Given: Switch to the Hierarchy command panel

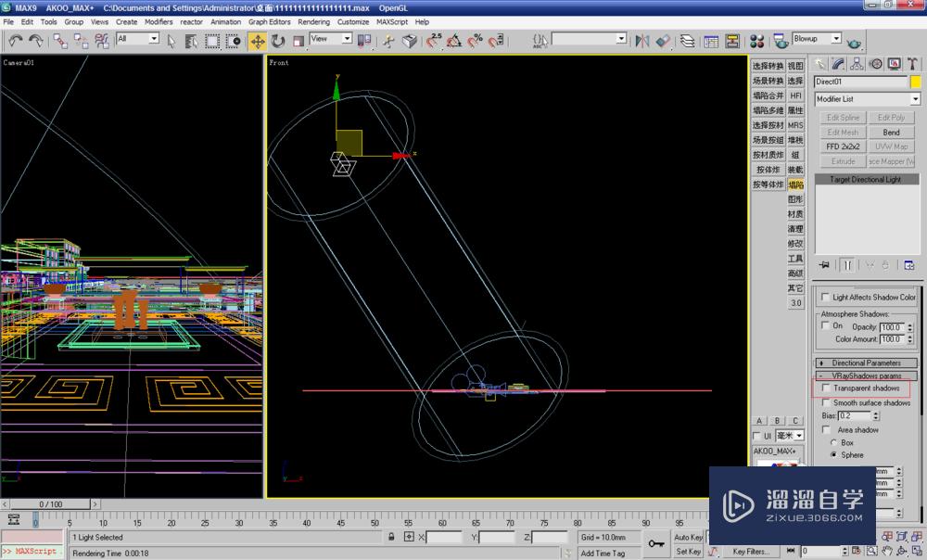Looking at the screenshot, I should pyautogui.click(x=857, y=64).
